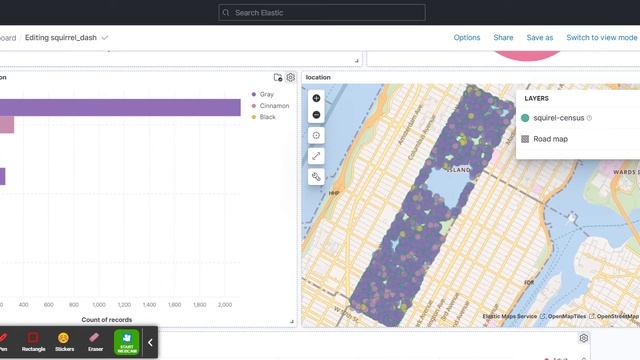Select the Rectangle annotation tool
640x360 pixels.
point(33,342)
